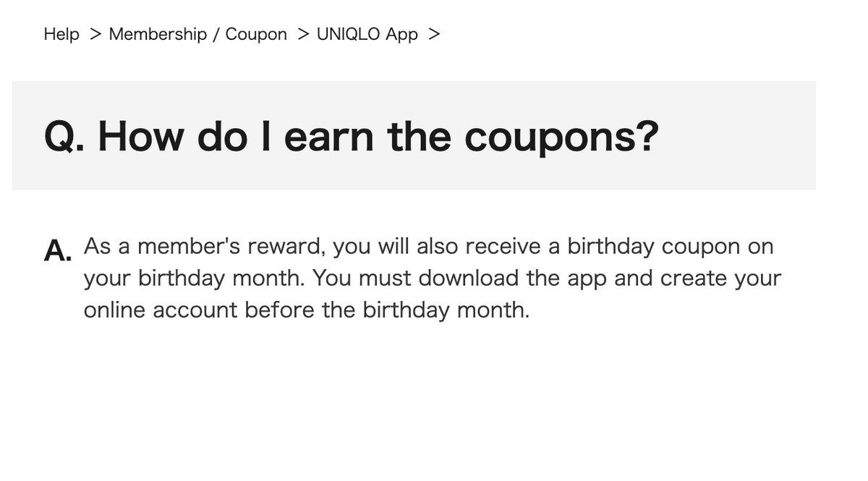Click the bold 'A.' answer marker
This screenshot has width=868, height=481.
click(58, 250)
